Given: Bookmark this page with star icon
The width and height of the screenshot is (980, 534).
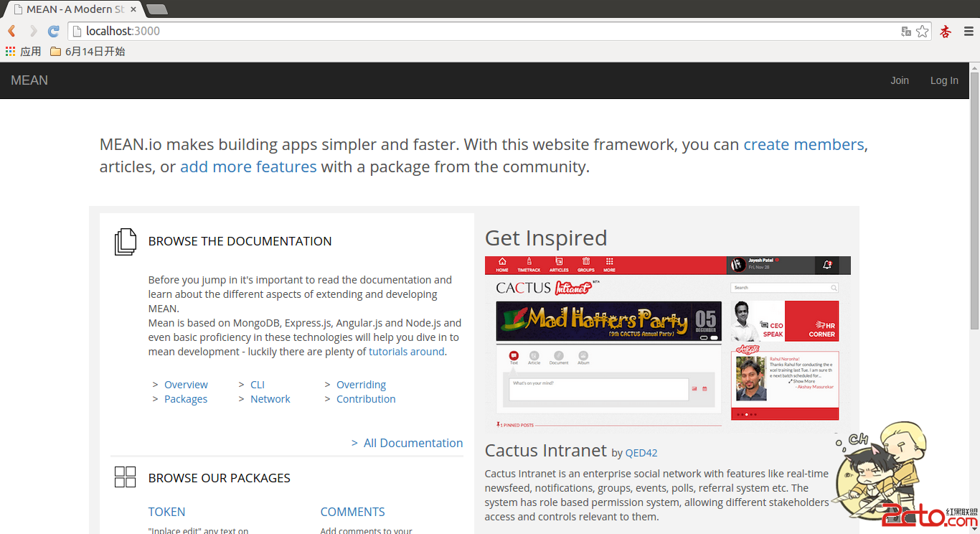Looking at the screenshot, I should 923,31.
